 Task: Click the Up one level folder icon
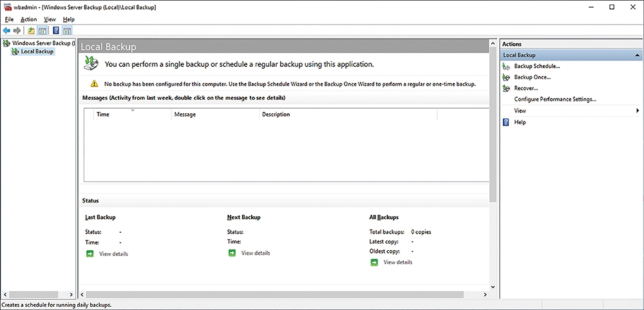click(x=31, y=31)
